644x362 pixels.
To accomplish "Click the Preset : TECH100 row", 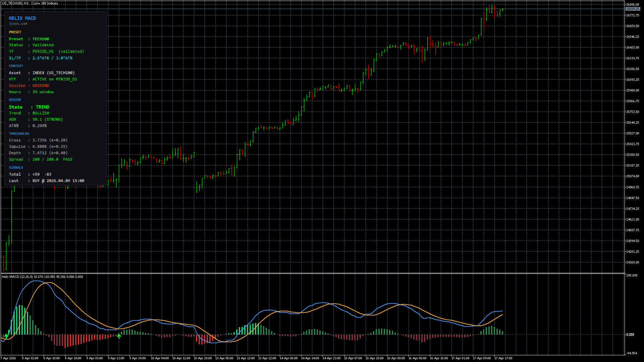I will (29, 39).
